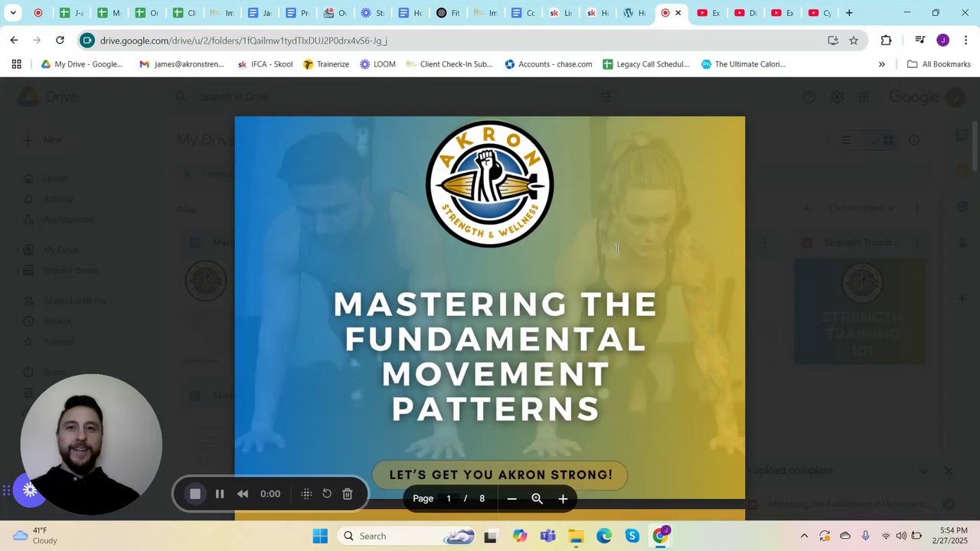Open the All Bookmarks folder
Viewport: 980px width, 551px height.
[939, 64]
